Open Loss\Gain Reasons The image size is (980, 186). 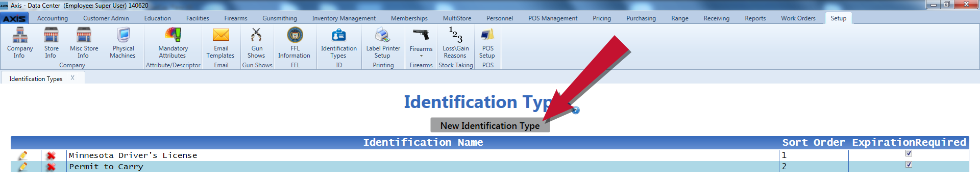(455, 43)
